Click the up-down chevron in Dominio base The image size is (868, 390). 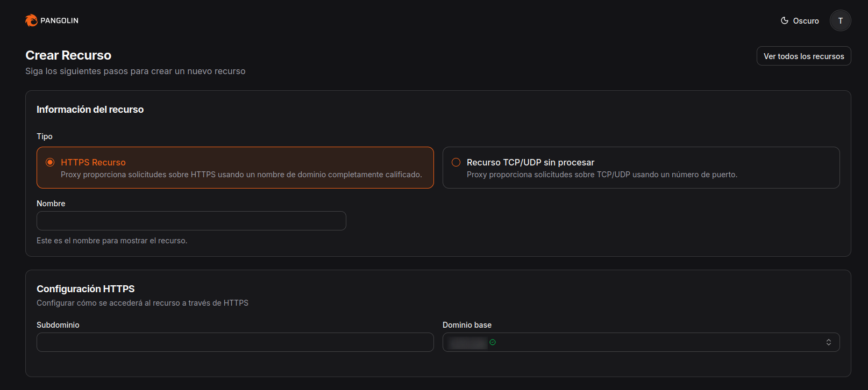click(828, 342)
